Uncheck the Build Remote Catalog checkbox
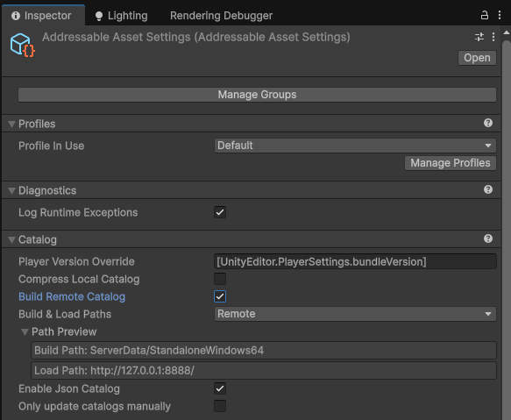Screen dimensions: 511x420 pos(220,296)
